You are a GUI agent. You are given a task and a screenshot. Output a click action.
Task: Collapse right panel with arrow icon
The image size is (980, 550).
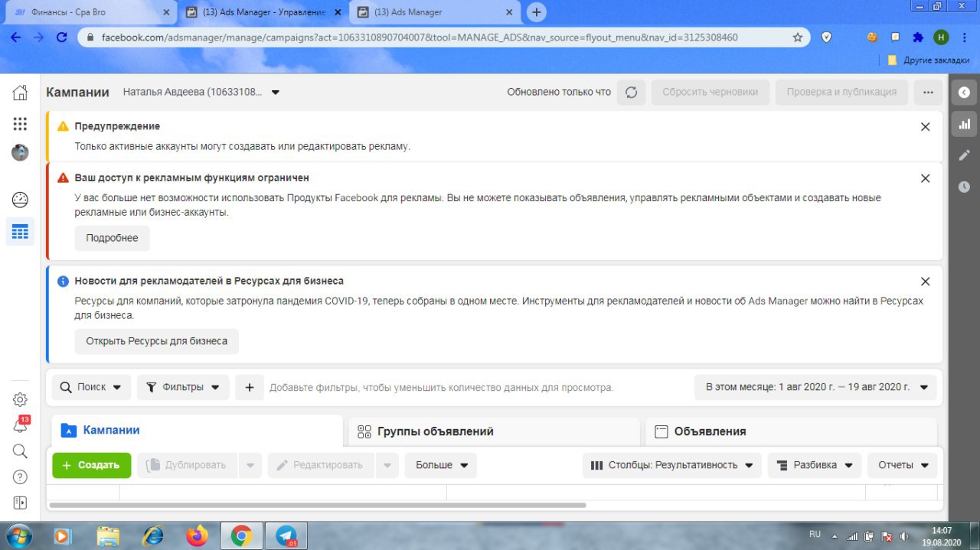(964, 93)
